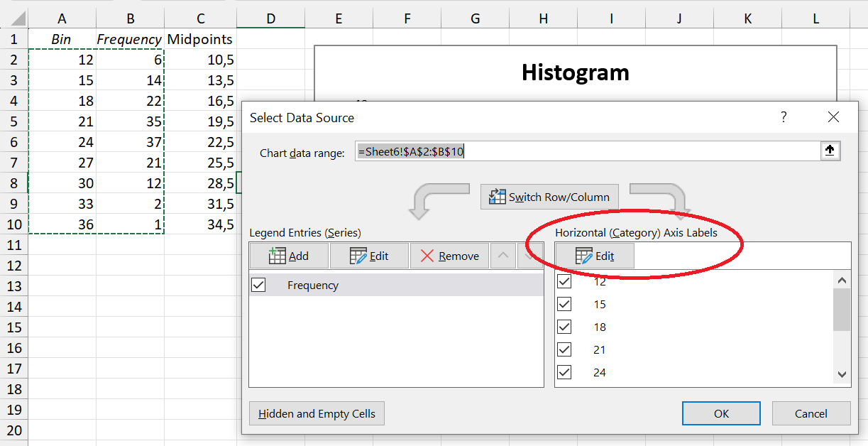Move series up with the arrow
The width and height of the screenshot is (868, 446).
pos(503,256)
